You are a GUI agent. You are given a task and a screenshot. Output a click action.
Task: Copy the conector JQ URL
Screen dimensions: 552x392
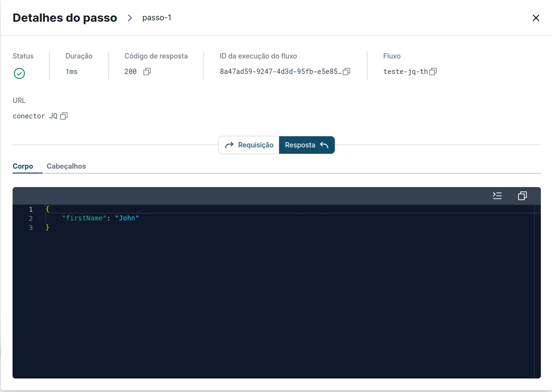[64, 116]
